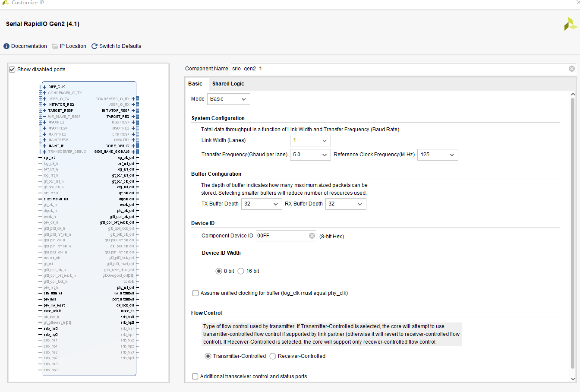
Task: Open the Reference Clock Frequency dropdown
Action: point(438,155)
